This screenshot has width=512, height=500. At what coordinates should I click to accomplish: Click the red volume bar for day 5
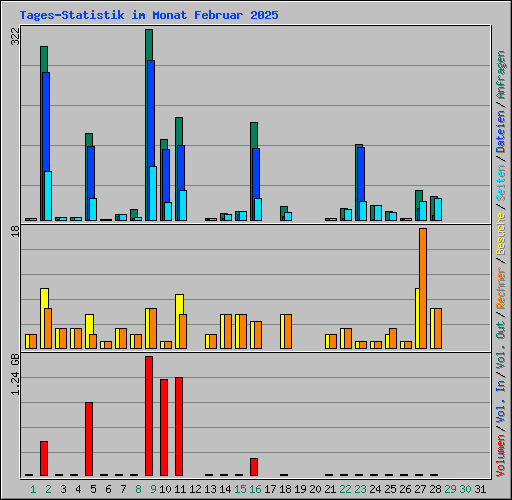pyautogui.click(x=89, y=439)
